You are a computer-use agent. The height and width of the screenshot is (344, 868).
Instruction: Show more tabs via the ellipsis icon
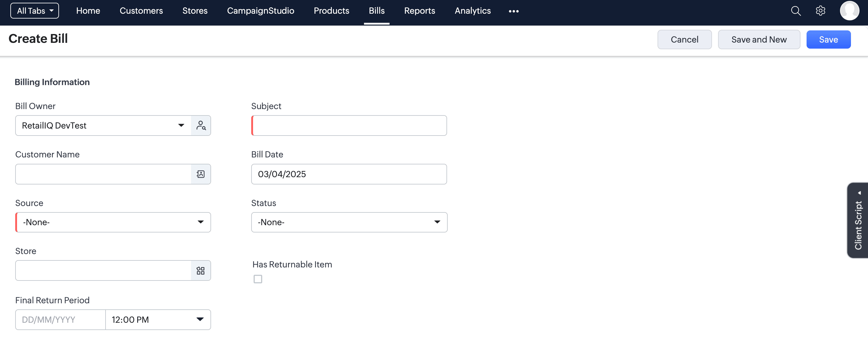tap(513, 11)
